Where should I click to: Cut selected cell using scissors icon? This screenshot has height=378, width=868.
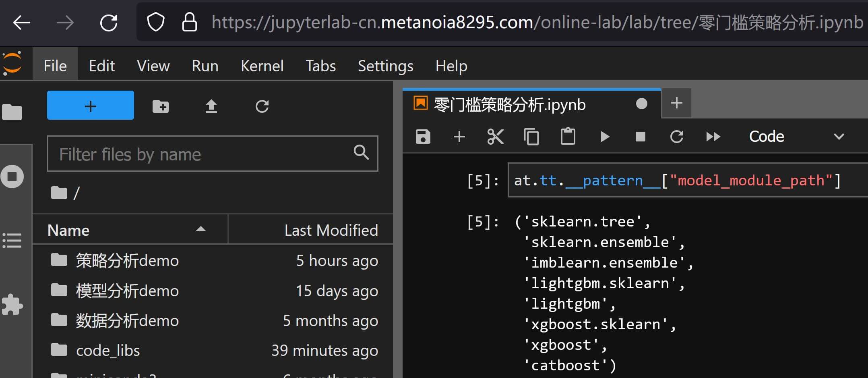(495, 137)
